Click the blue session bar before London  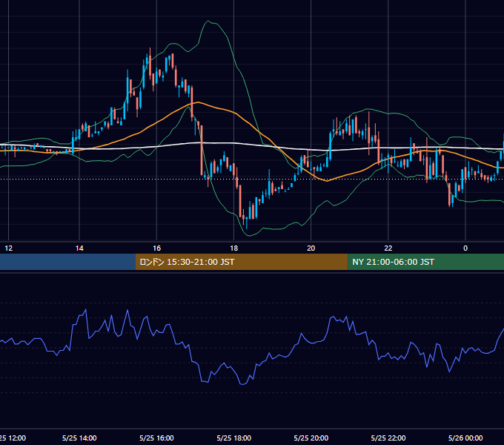coord(68,262)
